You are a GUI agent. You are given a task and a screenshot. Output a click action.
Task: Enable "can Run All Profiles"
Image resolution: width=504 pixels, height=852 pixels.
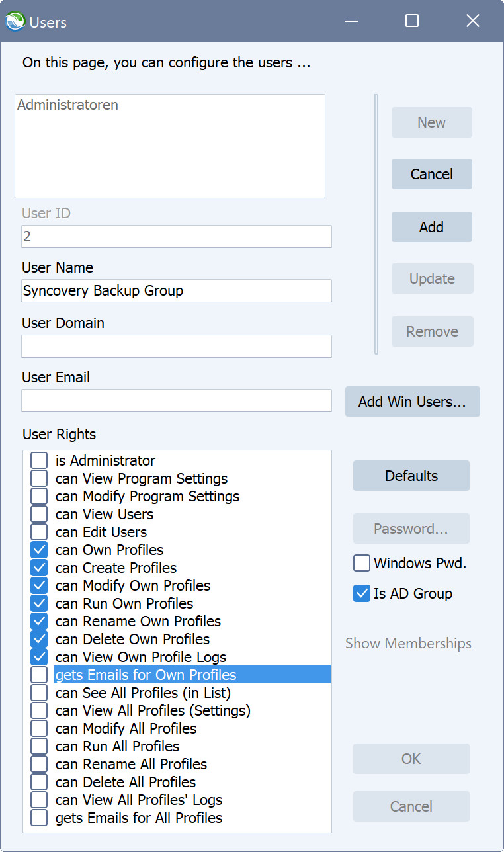(38, 746)
